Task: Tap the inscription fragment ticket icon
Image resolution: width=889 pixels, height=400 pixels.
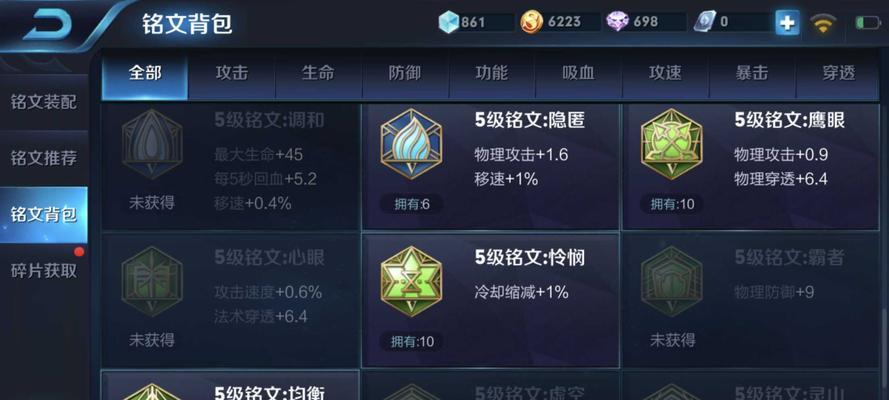Action: click(x=703, y=23)
